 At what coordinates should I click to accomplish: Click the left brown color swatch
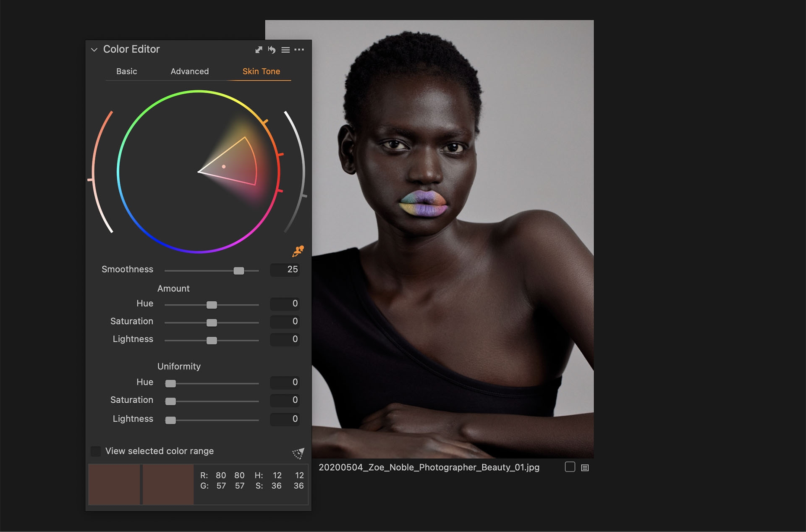click(114, 484)
